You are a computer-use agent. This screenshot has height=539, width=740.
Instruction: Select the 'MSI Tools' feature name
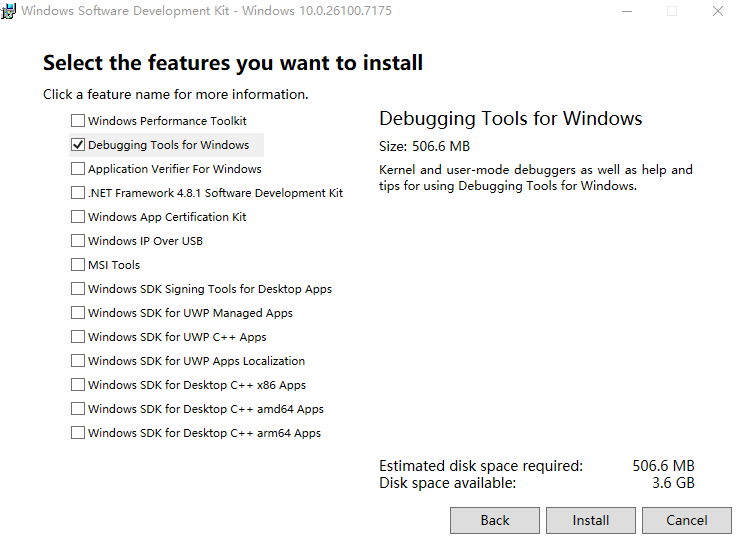(114, 265)
